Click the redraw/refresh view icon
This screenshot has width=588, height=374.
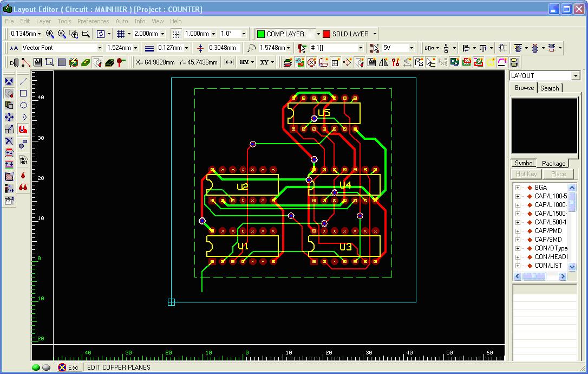[x=101, y=34]
